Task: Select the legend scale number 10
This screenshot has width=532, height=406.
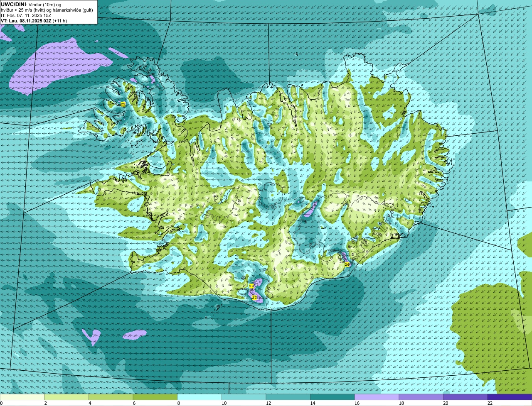Action: [x=224, y=403]
